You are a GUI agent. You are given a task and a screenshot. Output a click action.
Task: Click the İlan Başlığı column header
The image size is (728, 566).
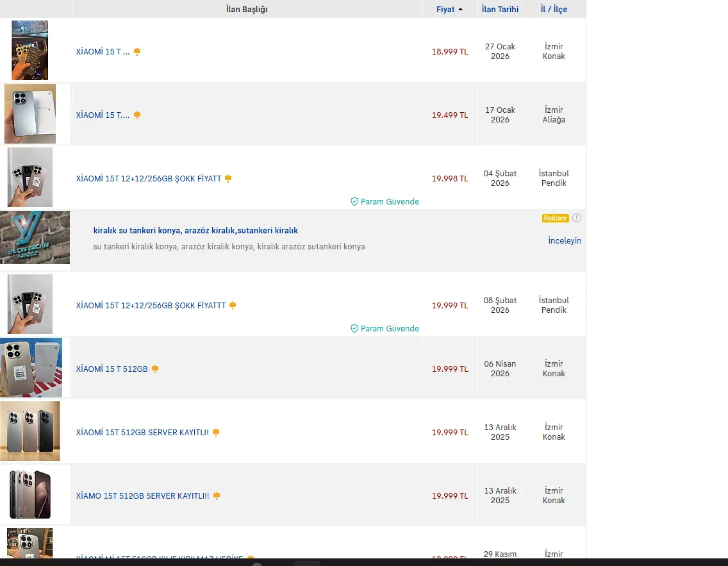point(247,9)
